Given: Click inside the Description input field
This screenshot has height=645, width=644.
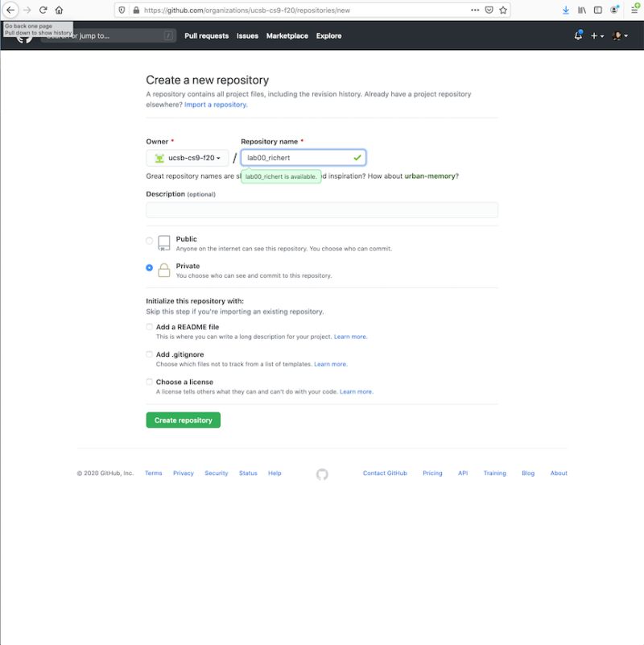Looking at the screenshot, I should coord(320,209).
